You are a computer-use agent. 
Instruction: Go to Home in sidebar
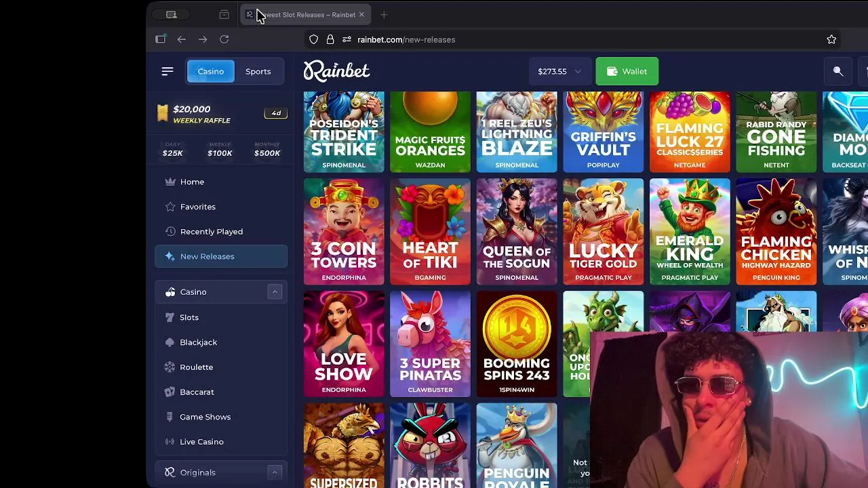point(221,182)
